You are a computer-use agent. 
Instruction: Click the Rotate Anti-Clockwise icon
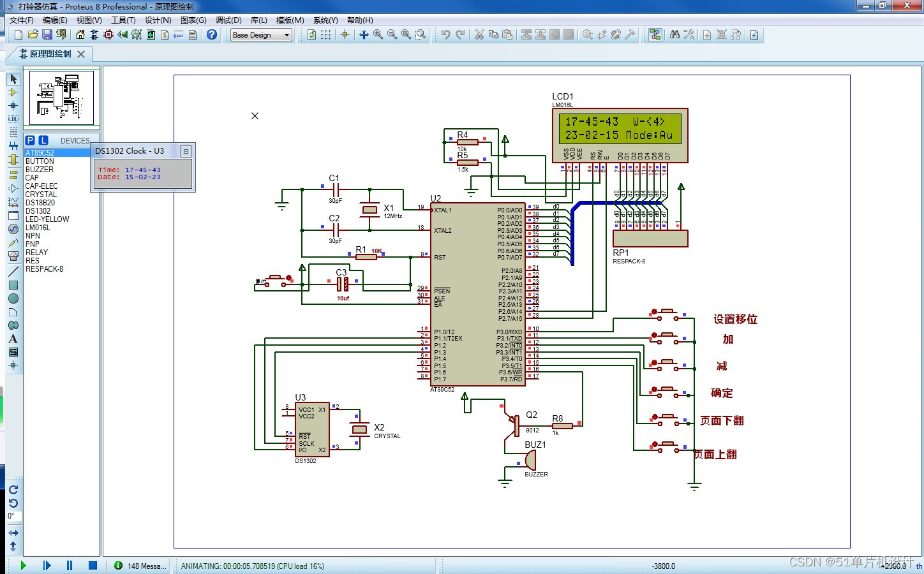pos(13,503)
